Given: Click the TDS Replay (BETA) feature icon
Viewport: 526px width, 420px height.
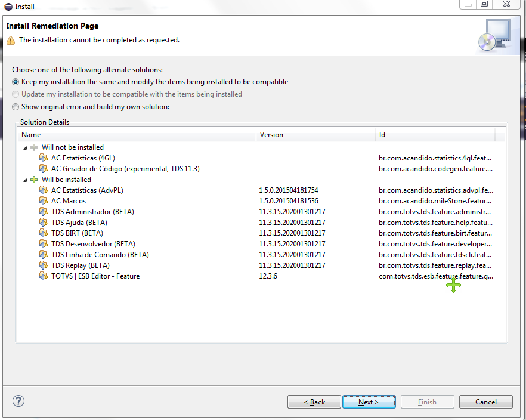Looking at the screenshot, I should pos(44,265).
